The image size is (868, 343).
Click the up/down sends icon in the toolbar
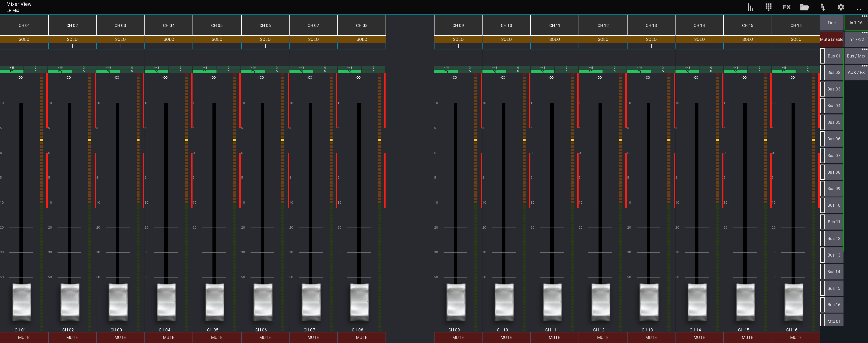point(823,7)
